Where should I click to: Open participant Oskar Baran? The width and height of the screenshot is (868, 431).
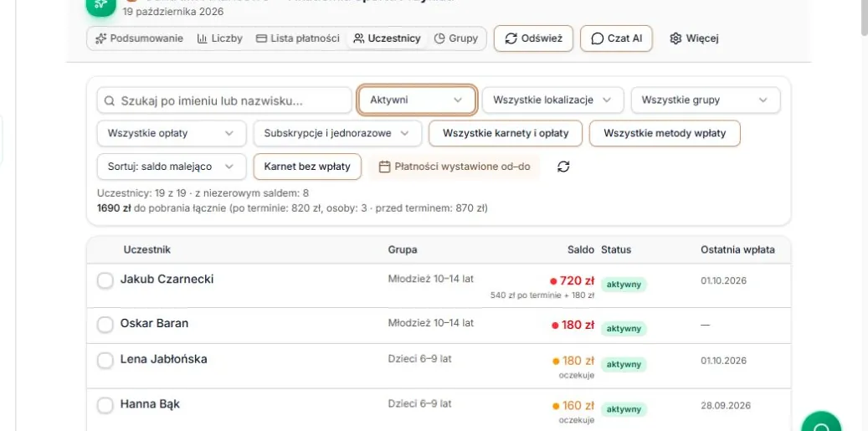point(155,323)
